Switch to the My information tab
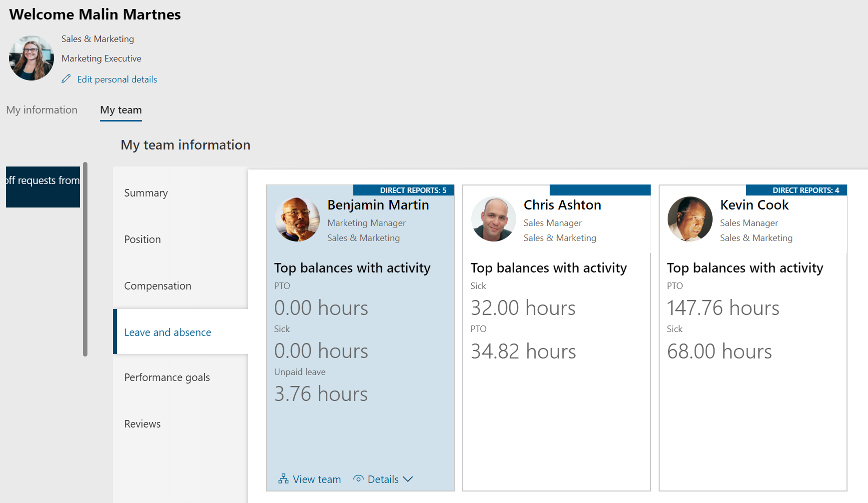Screen dimensions: 868x503 [x=41, y=110]
